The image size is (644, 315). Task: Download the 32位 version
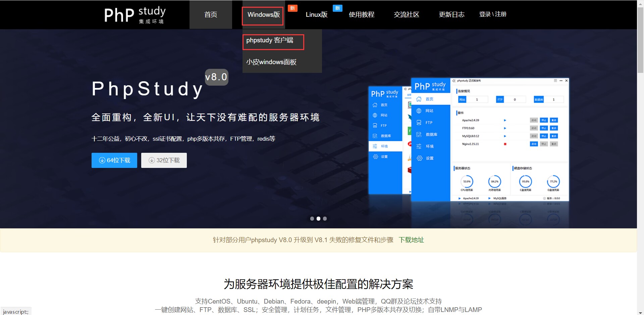click(x=164, y=160)
